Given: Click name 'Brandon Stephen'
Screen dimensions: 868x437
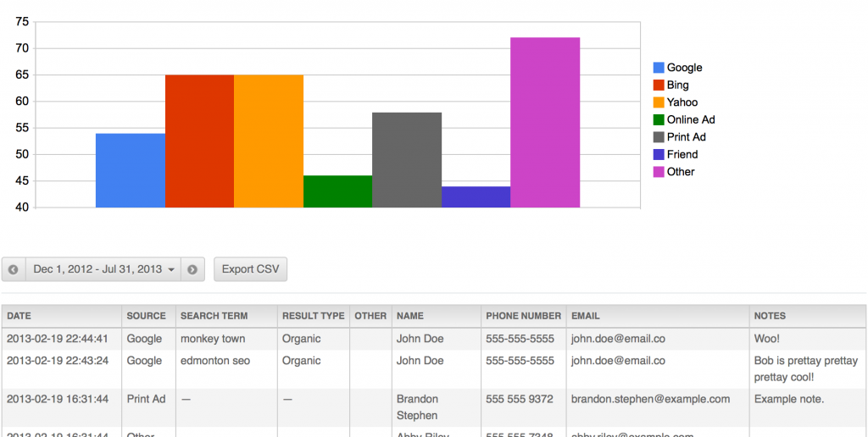Looking at the screenshot, I should point(417,407).
